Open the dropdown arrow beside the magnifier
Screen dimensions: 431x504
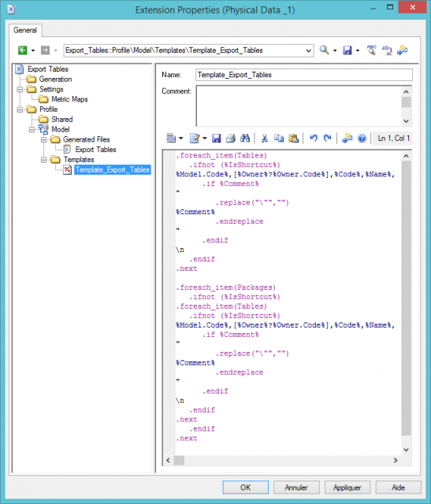(335, 50)
